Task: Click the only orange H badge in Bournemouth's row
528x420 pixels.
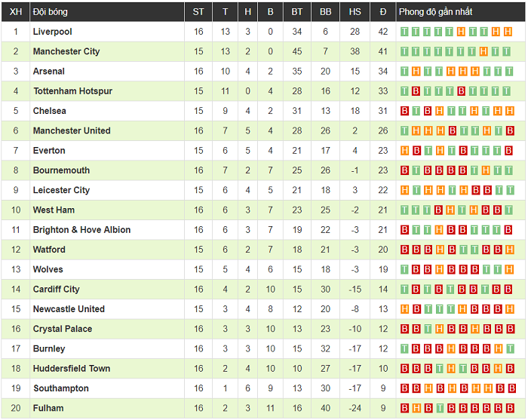Action: 484,170
